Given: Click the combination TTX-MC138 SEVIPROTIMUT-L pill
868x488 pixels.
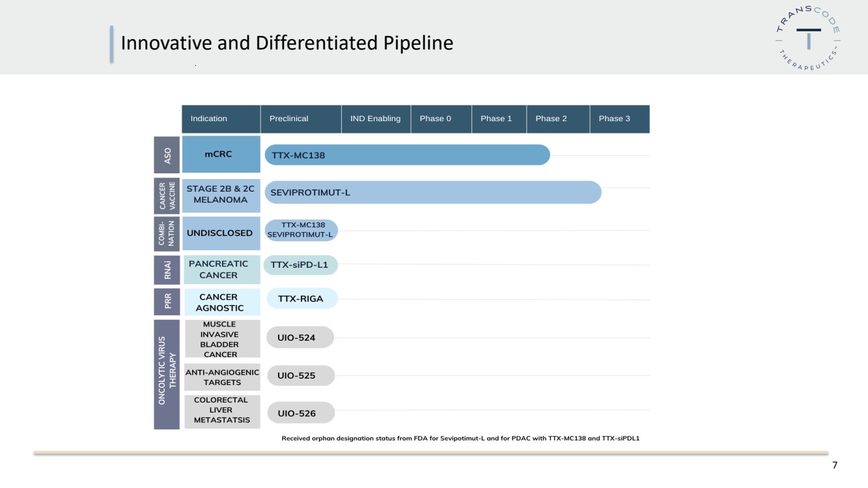Looking at the screenshot, I should [301, 229].
